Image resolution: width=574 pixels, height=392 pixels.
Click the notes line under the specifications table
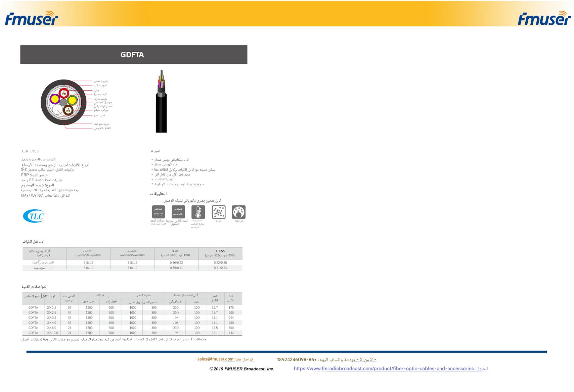point(114,340)
